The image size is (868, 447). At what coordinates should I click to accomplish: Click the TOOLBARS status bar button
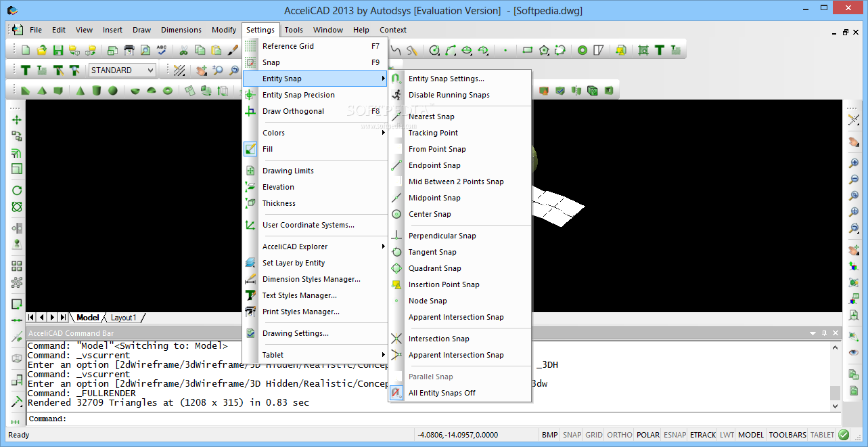coord(787,435)
